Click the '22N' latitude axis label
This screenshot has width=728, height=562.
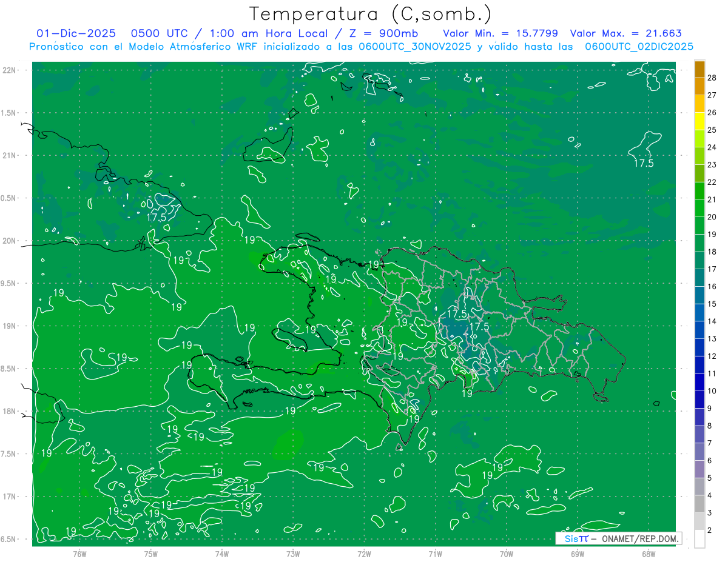pos(10,70)
